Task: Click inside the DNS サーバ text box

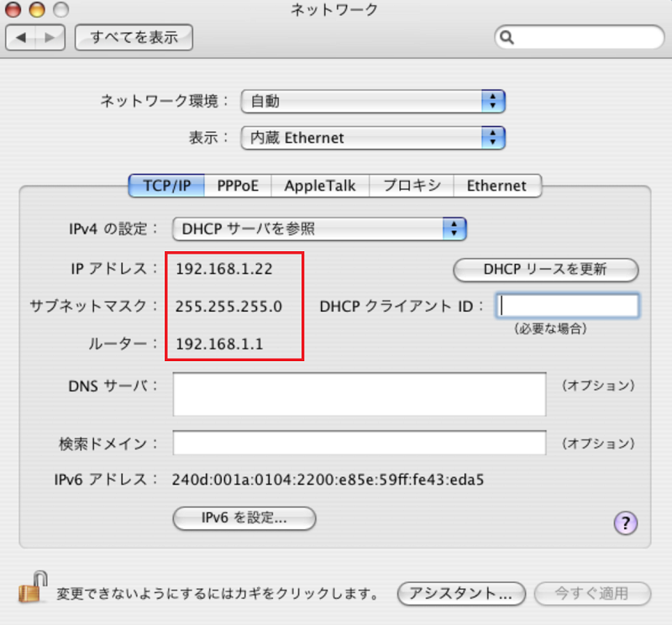Action: (x=360, y=394)
